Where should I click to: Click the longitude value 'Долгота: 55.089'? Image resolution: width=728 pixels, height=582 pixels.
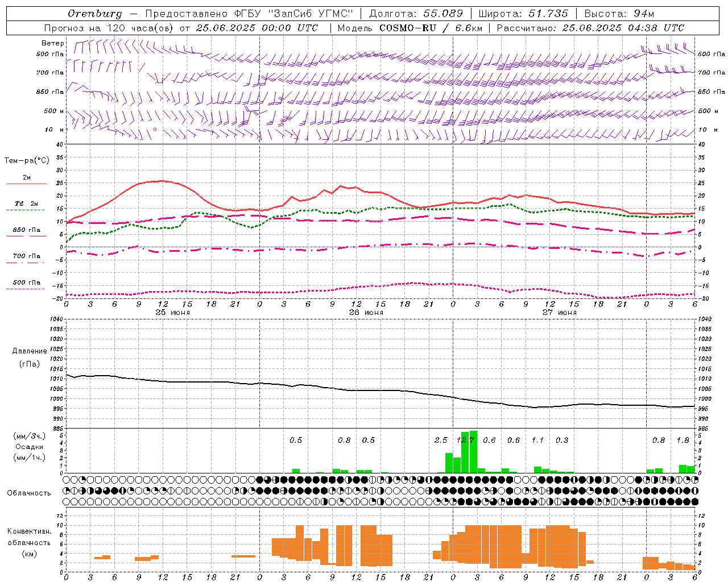tap(416, 14)
